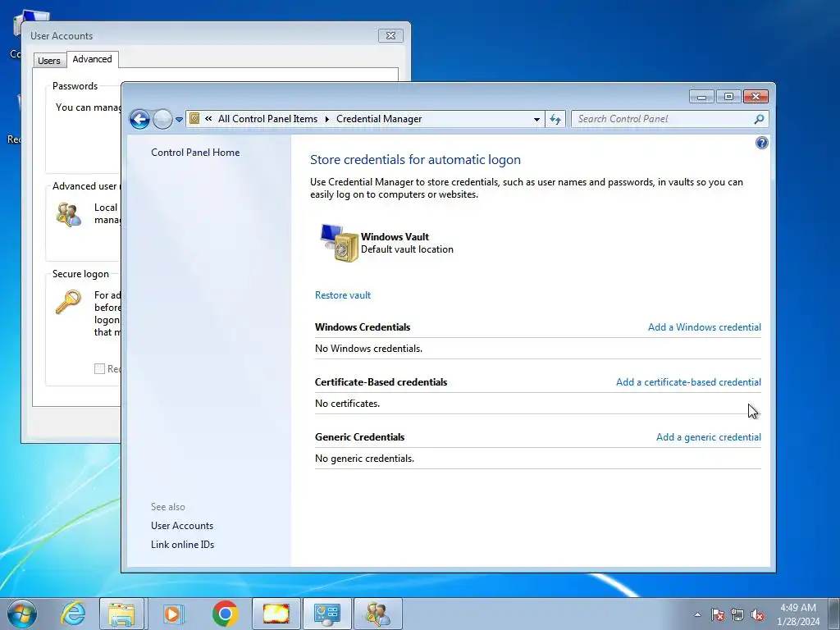Click the Windows Vault title text
The height and width of the screenshot is (630, 840).
(395, 237)
